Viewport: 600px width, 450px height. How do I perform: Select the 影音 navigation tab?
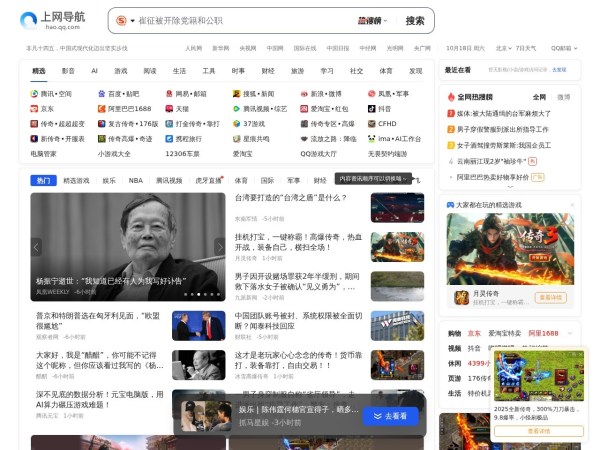point(68,71)
